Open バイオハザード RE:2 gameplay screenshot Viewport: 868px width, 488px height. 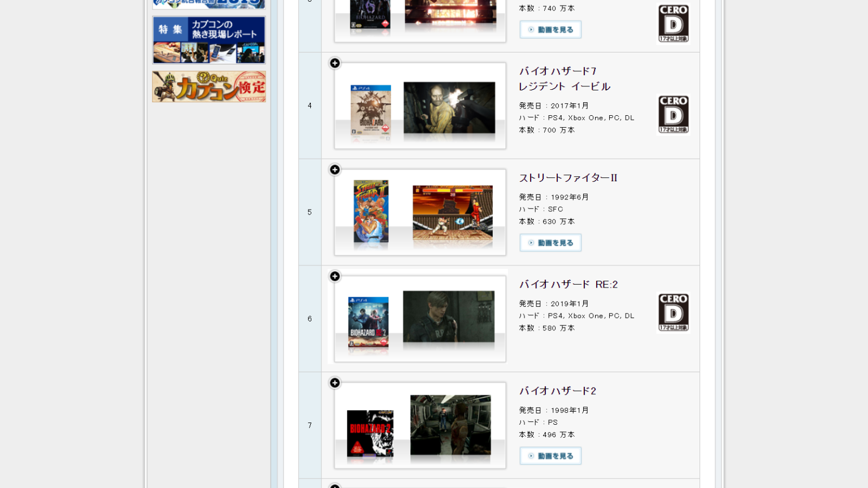(449, 317)
